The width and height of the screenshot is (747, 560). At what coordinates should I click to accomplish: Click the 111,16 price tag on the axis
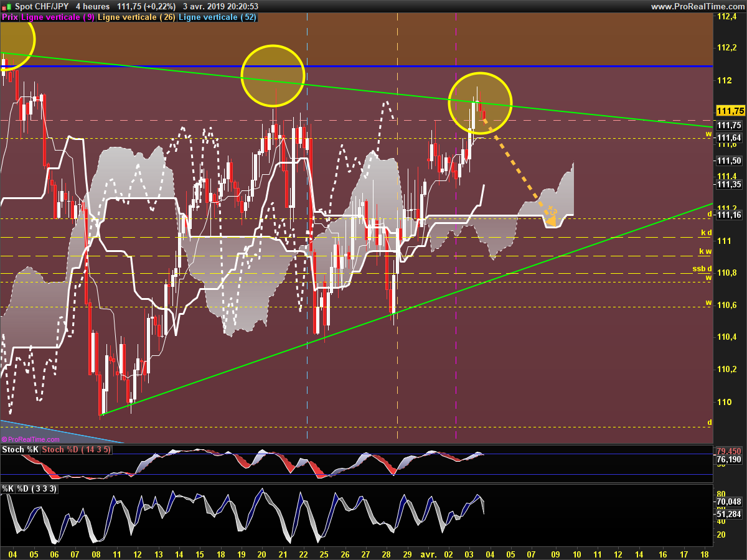coord(728,215)
